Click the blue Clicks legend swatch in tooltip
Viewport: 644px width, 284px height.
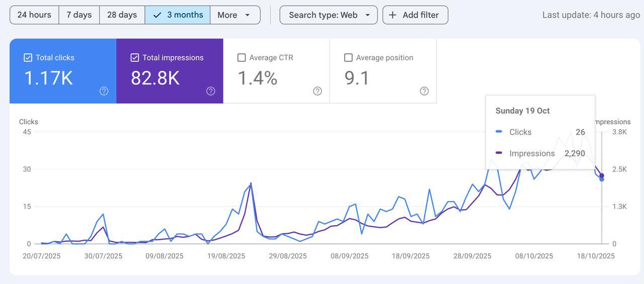(499, 132)
